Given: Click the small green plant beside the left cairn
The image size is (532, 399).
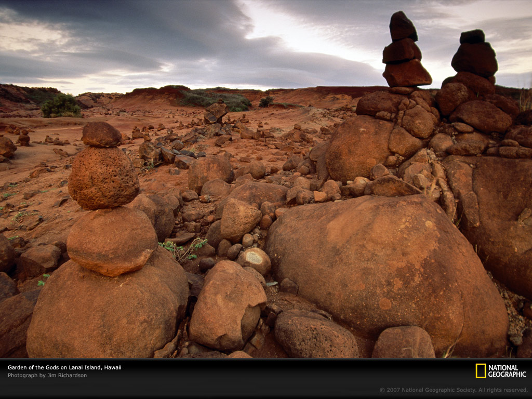Looking at the screenshot, I should tap(182, 249).
